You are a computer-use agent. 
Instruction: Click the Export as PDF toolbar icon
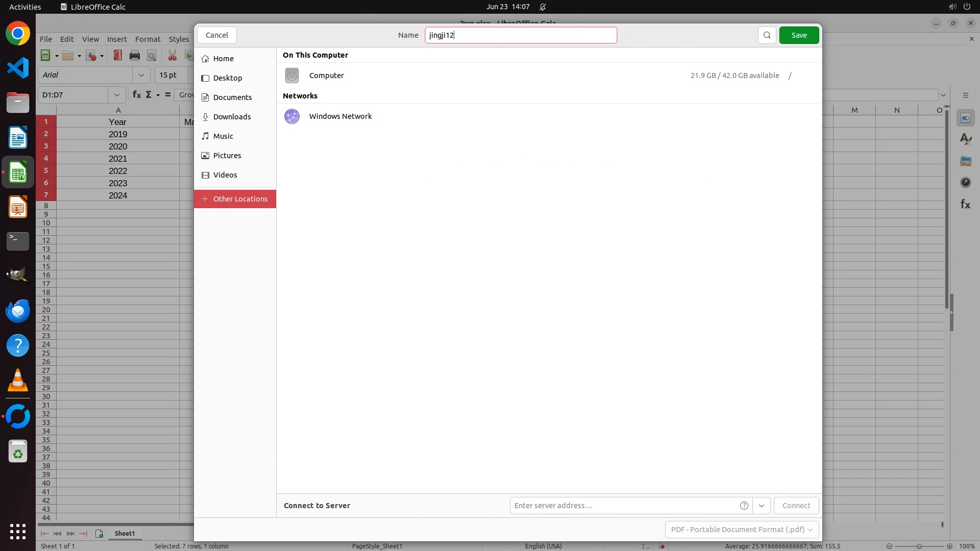click(118, 56)
